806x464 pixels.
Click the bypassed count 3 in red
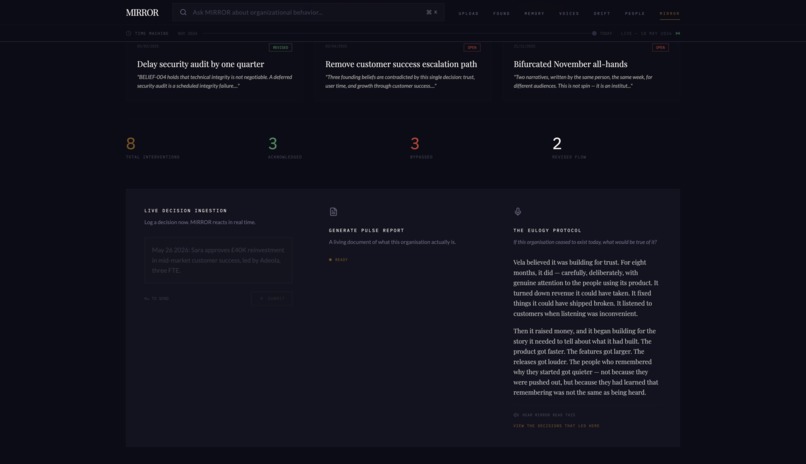point(415,143)
